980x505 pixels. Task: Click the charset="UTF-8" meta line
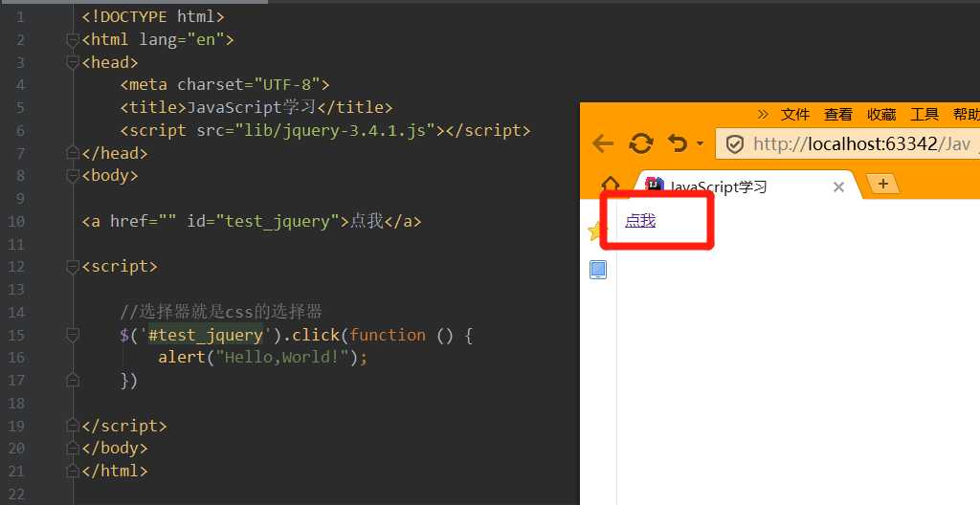point(225,84)
